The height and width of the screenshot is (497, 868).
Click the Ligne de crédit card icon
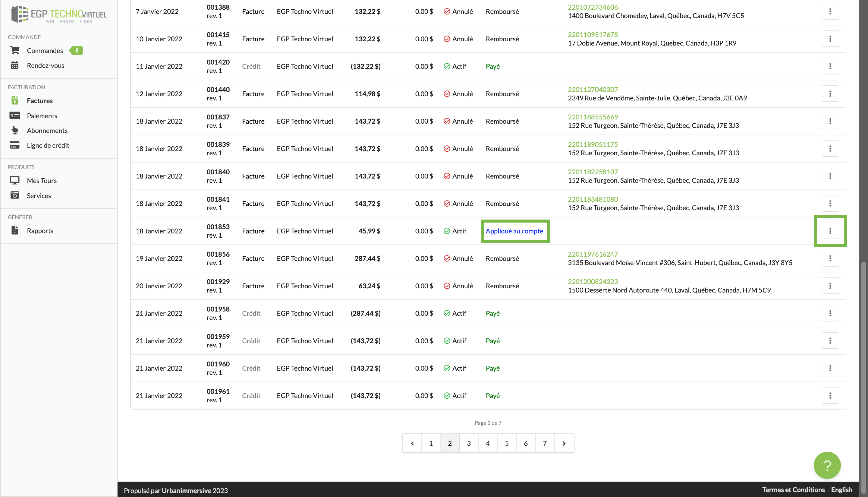15,145
